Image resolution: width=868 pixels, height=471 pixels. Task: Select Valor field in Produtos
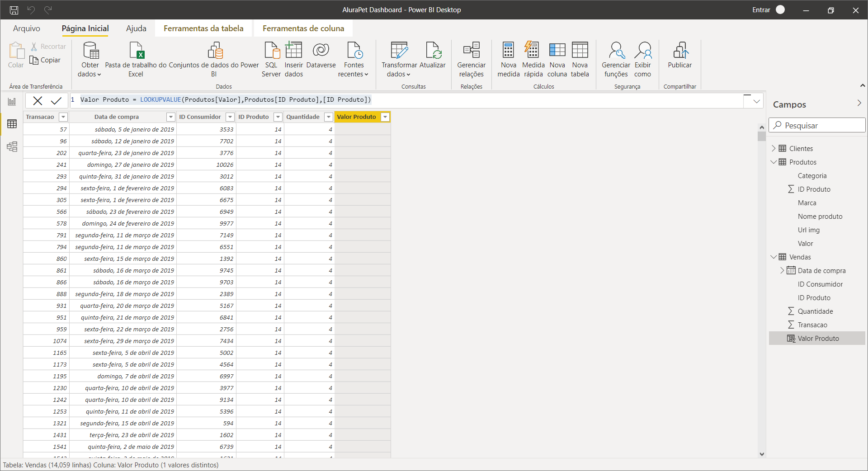(805, 243)
